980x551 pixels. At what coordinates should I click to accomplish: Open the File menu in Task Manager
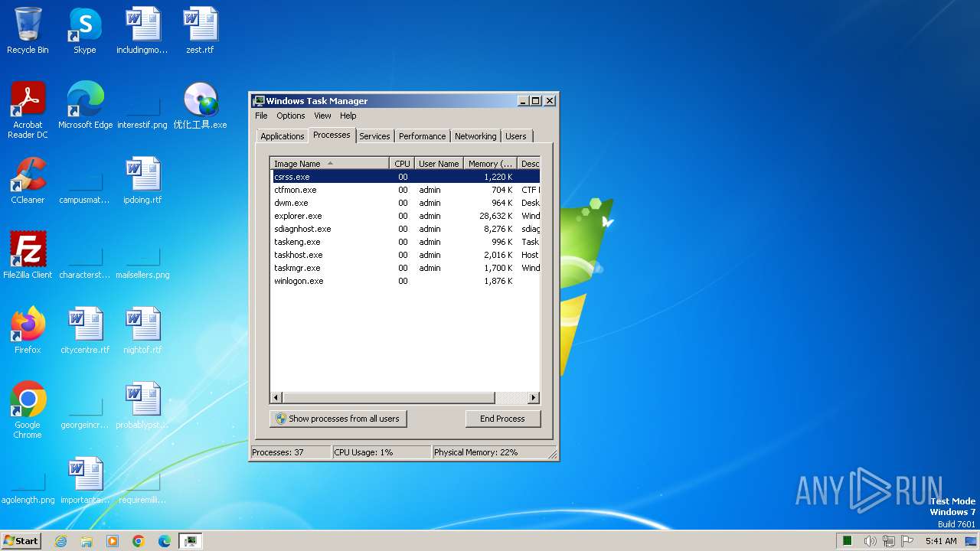pyautogui.click(x=261, y=116)
